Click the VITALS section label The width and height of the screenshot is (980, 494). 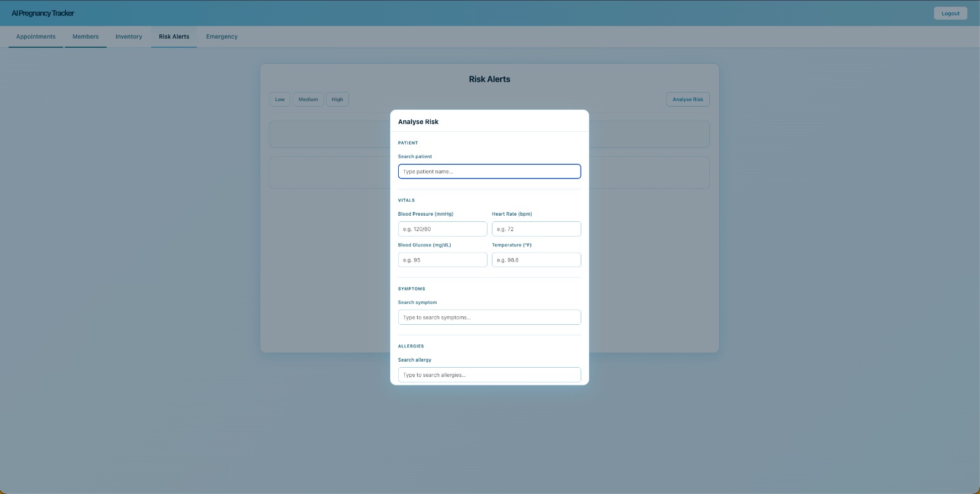(406, 200)
